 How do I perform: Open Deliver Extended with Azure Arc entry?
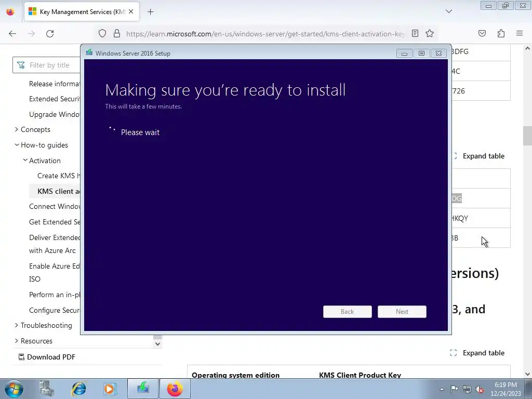pos(55,244)
